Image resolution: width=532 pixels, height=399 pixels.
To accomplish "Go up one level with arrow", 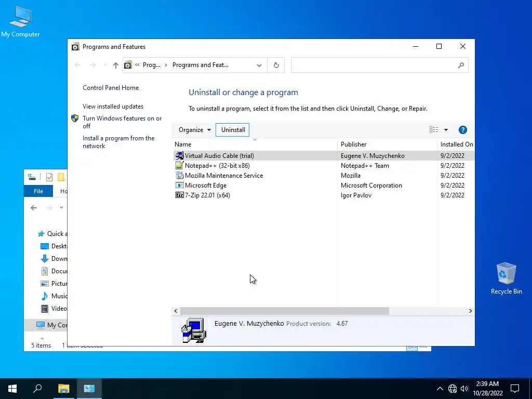I will pyautogui.click(x=116, y=65).
